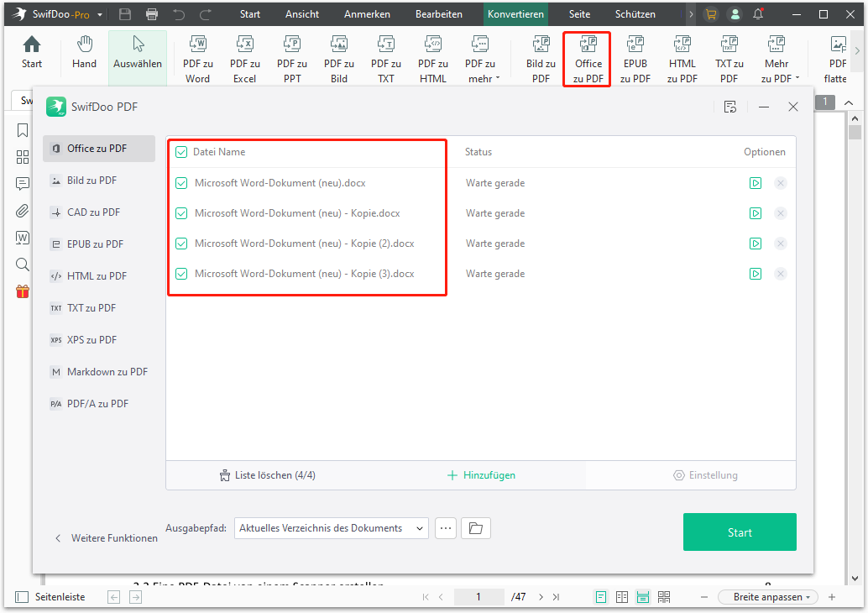
Task: Click Hinzufügen to add files
Action: tap(481, 475)
